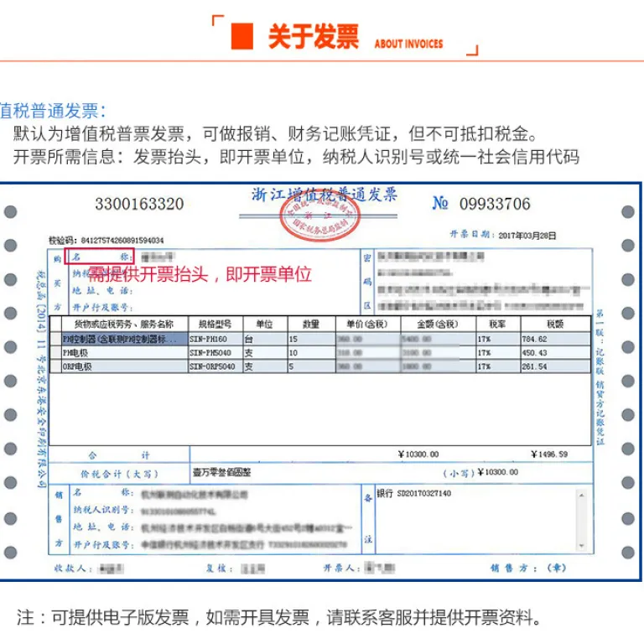Click the 销售方:(章) label

coord(528,568)
